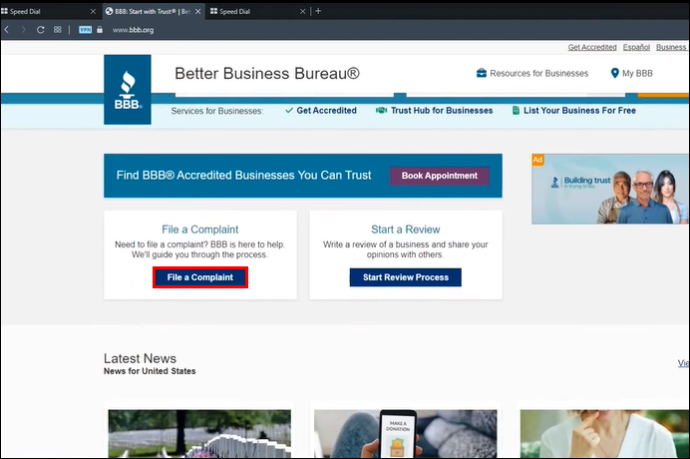Click the BBB torch logo

click(127, 89)
